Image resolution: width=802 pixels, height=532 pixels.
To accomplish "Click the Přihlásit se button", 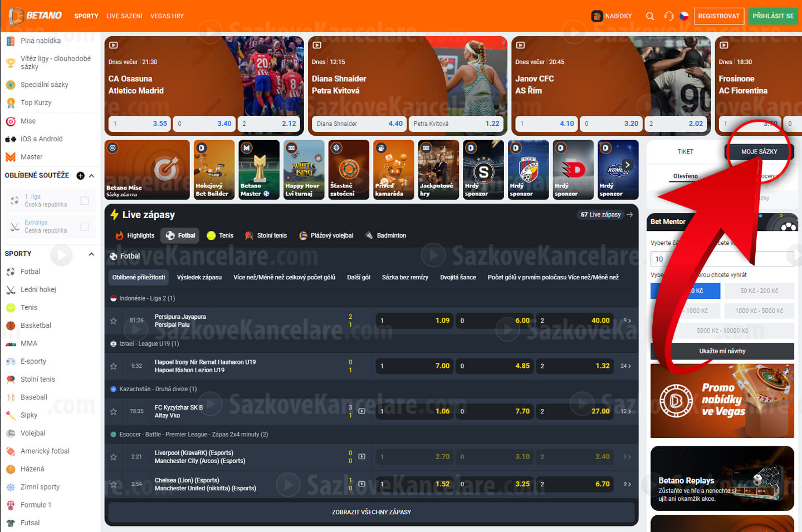I will pyautogui.click(x=773, y=16).
